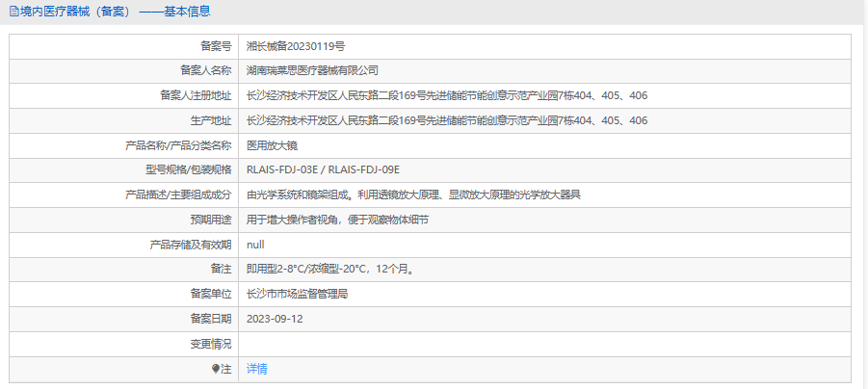
Task: Select the authority 长沙市市场监督管理局
Action: pyautogui.click(x=297, y=295)
